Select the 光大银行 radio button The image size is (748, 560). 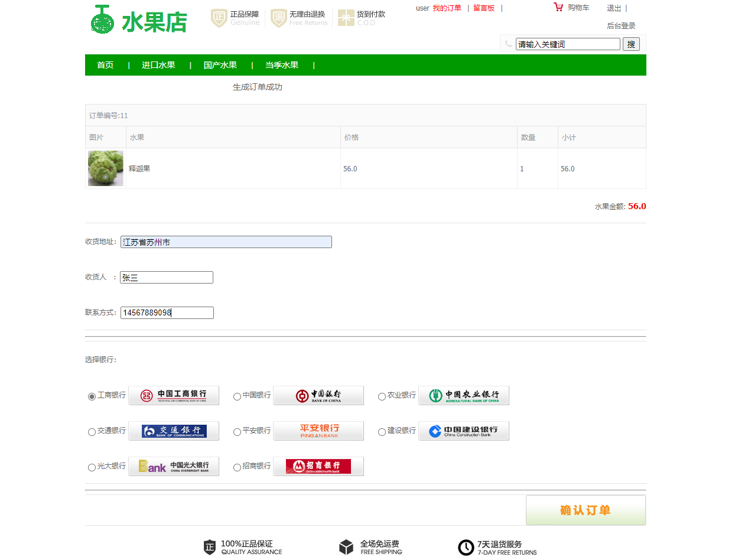(92, 467)
